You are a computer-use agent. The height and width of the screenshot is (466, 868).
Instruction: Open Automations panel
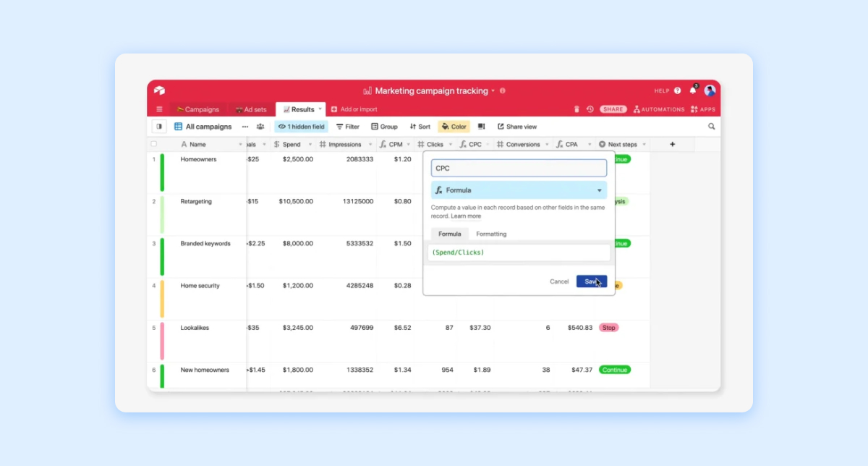(x=659, y=109)
